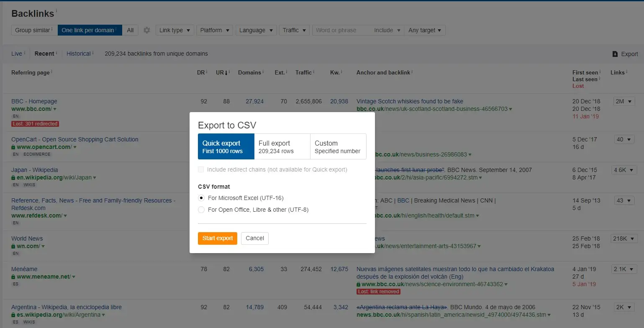Expand the 4.6K links dropdown for Japan row
Viewport: 644px width, 328px height.
click(624, 170)
